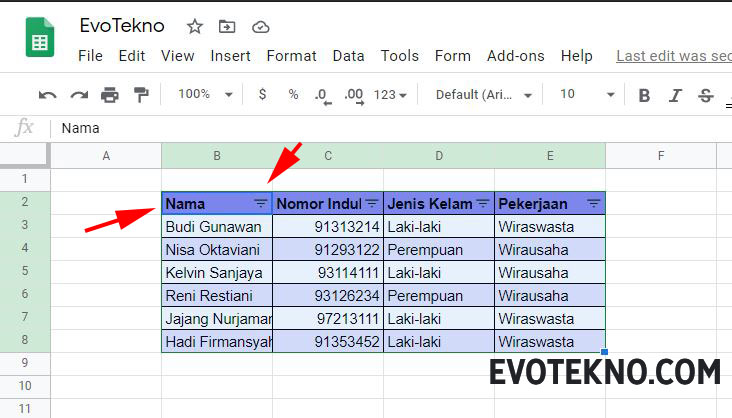
Task: Print the spreadsheet
Action: pos(110,95)
